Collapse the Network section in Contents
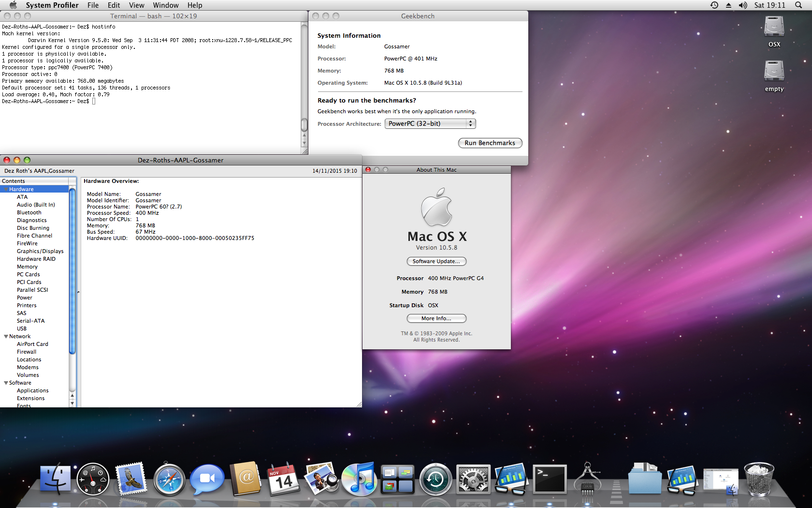812x508 pixels. pos(6,336)
